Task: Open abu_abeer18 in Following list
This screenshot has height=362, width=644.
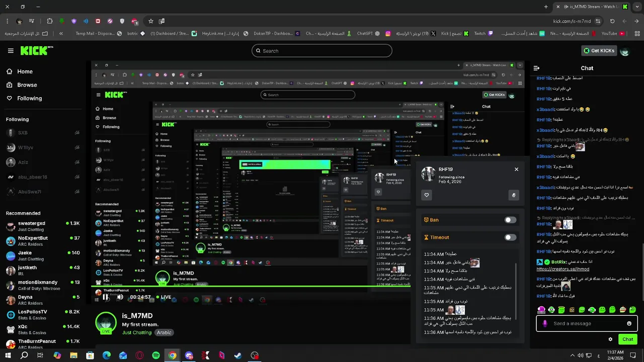Action: (x=43, y=177)
